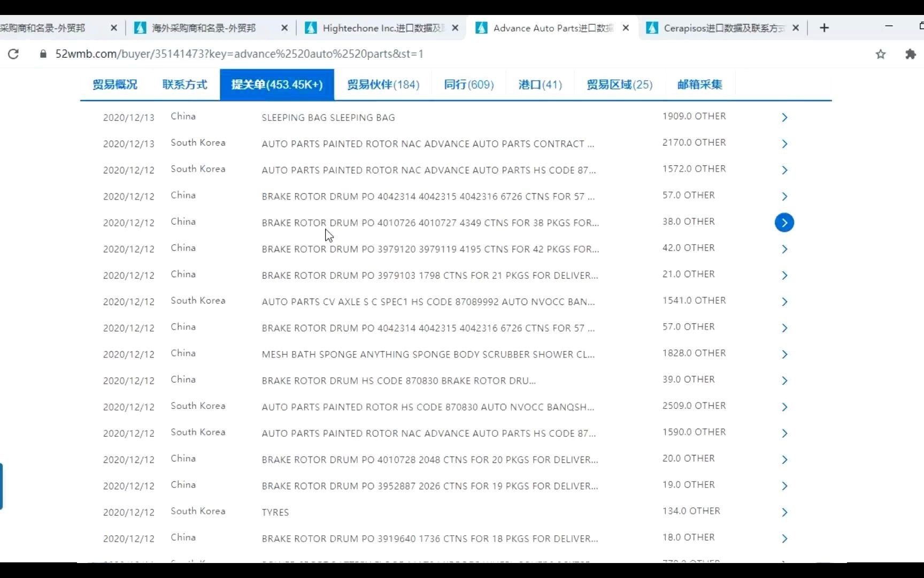Expand the 20.0 OTHER row arrow
This screenshot has width=924, height=578.
click(x=784, y=459)
